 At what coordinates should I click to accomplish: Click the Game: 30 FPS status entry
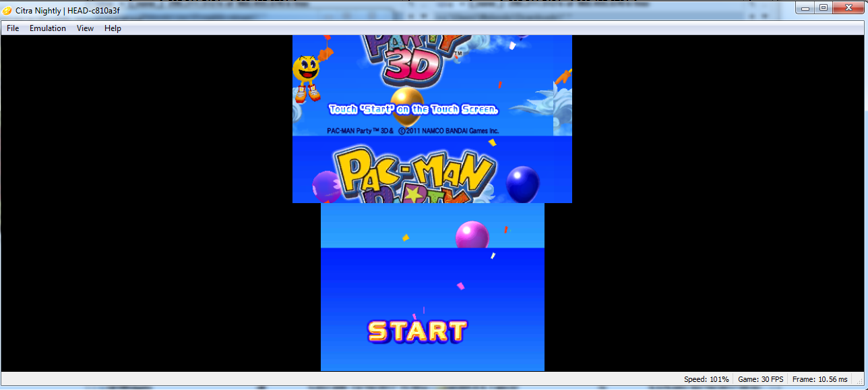[x=760, y=380]
